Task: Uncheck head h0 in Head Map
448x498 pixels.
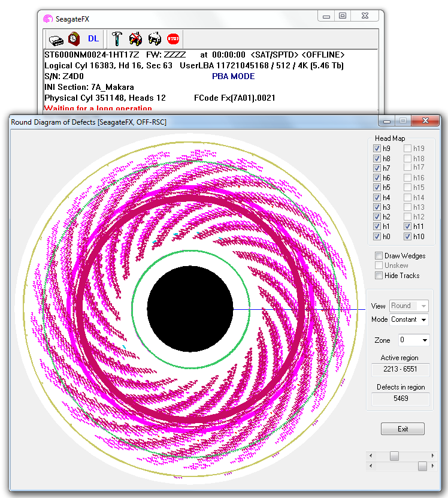Action: click(377, 237)
